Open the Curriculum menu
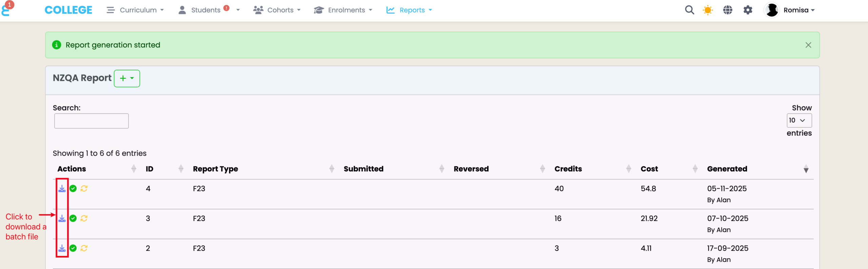 coord(135,10)
